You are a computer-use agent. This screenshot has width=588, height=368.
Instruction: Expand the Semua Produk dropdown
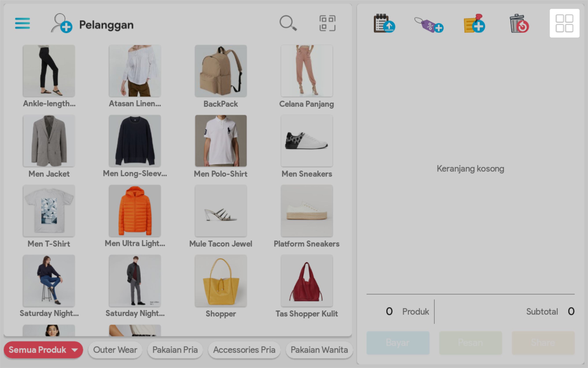click(43, 350)
